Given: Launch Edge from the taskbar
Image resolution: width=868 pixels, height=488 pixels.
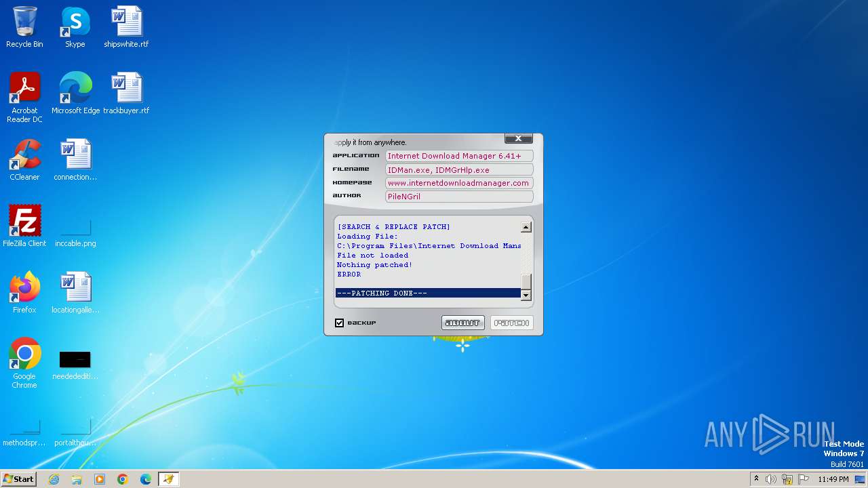Looking at the screenshot, I should point(146,479).
